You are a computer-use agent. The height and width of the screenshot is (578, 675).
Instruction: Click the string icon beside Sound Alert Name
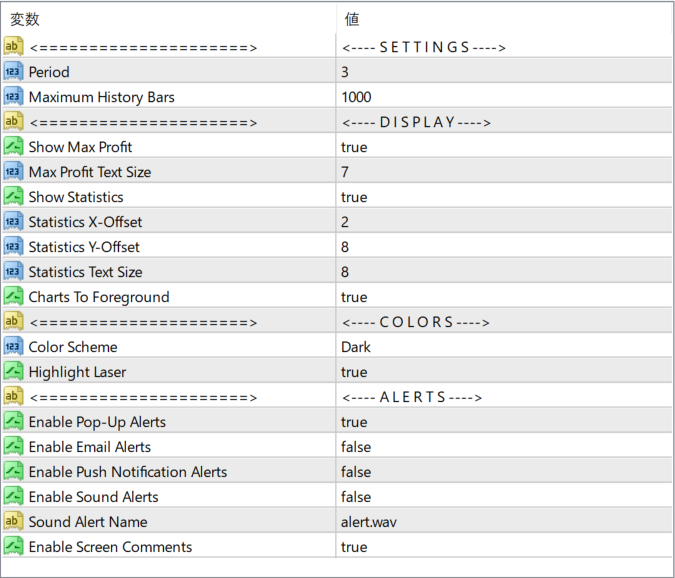pyautogui.click(x=13, y=522)
